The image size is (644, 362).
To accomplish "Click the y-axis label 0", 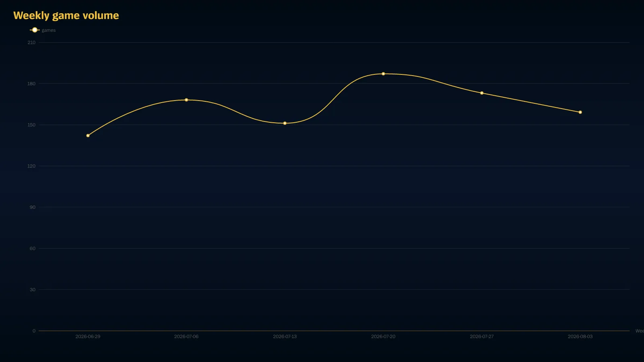I will coord(34,331).
